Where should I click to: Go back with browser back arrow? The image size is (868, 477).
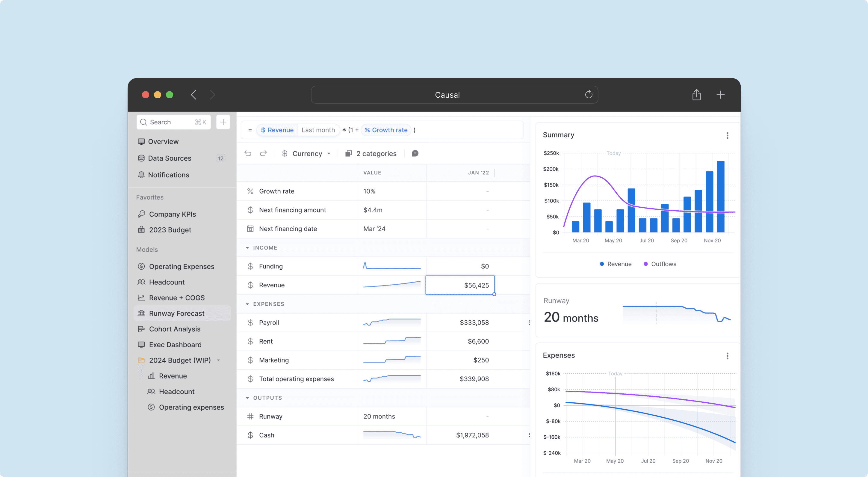coord(193,95)
